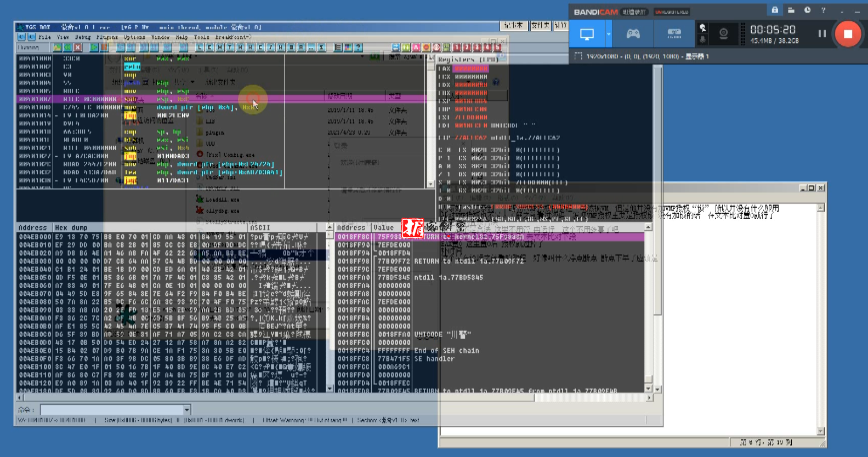Screen dimensions: 868x457
Task: Toggle Bandicam webcam overlay
Action: click(x=723, y=34)
